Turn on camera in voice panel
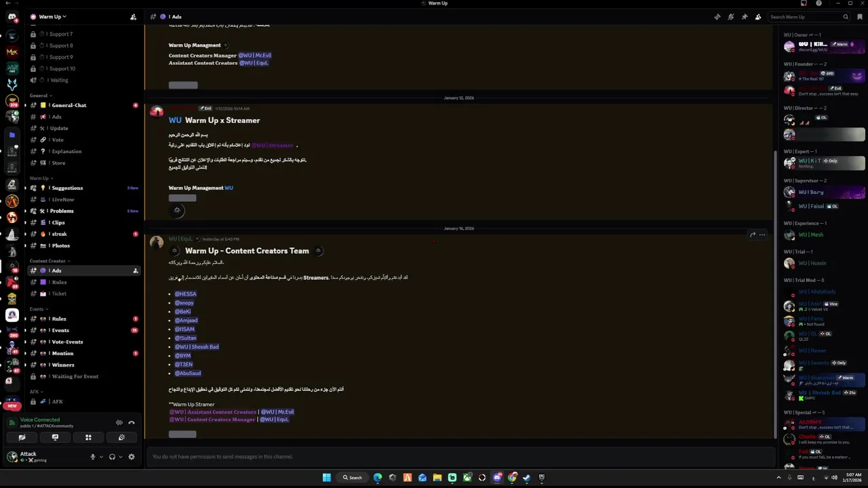The width and height of the screenshot is (868, 488). coord(22,437)
